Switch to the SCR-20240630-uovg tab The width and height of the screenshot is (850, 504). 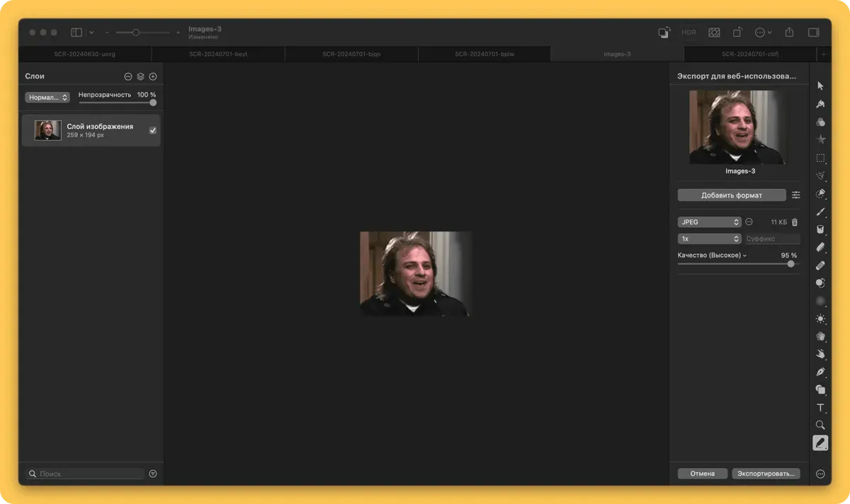84,55
